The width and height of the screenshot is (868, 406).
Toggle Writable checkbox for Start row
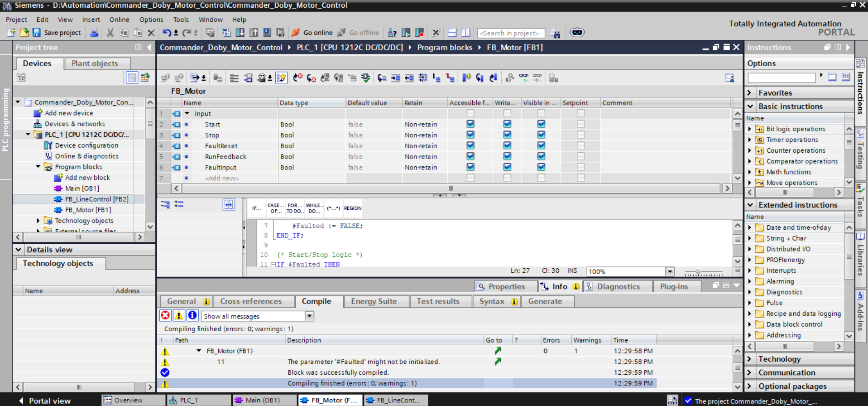tap(507, 124)
